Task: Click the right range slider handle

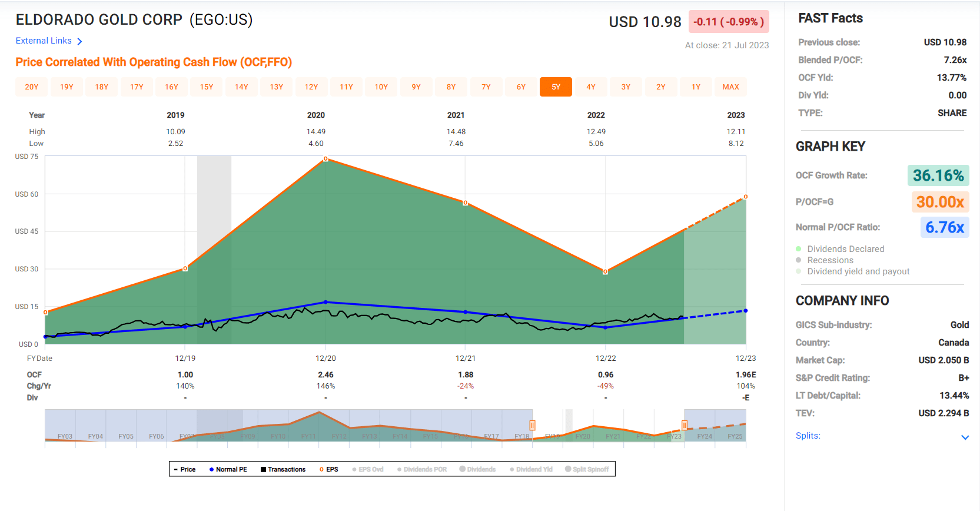Action: [x=685, y=425]
